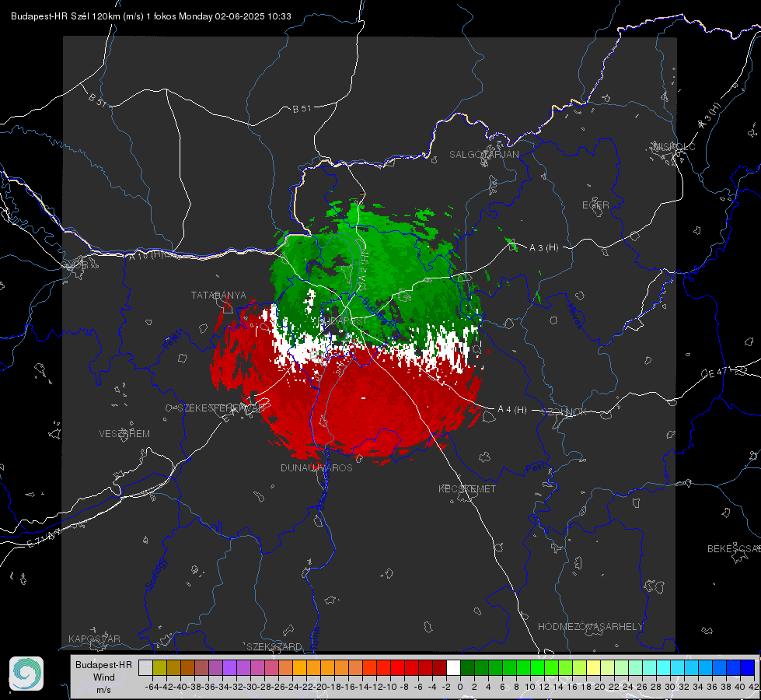This screenshot has width=761, height=700.
Task: Click the SALGÓTARJÁN city label
Action: coord(483,155)
